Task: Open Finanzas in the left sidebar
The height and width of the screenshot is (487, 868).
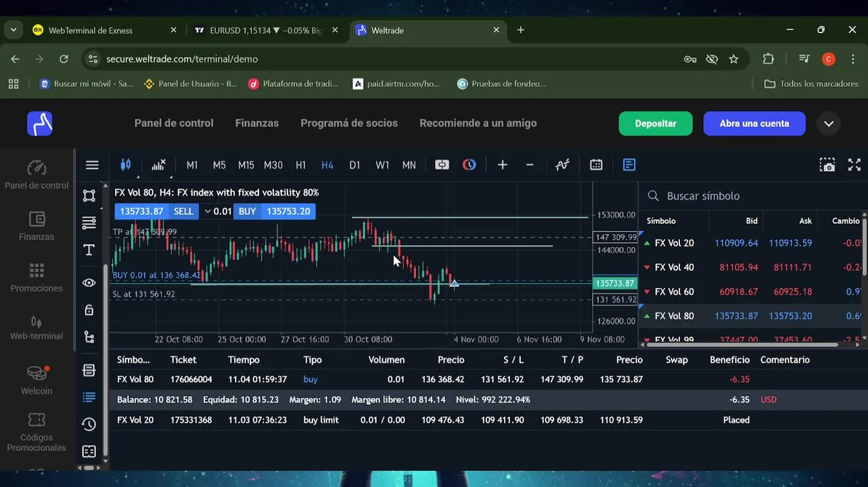Action: (37, 226)
